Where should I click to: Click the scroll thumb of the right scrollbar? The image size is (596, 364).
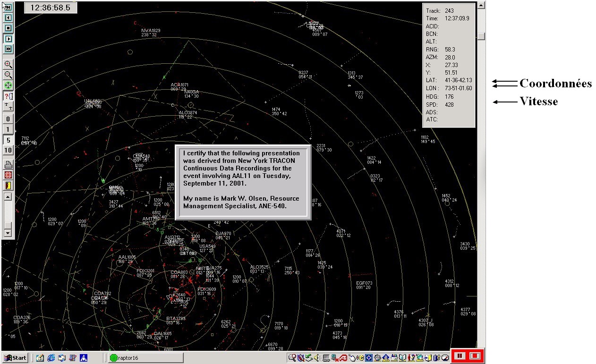click(x=481, y=36)
